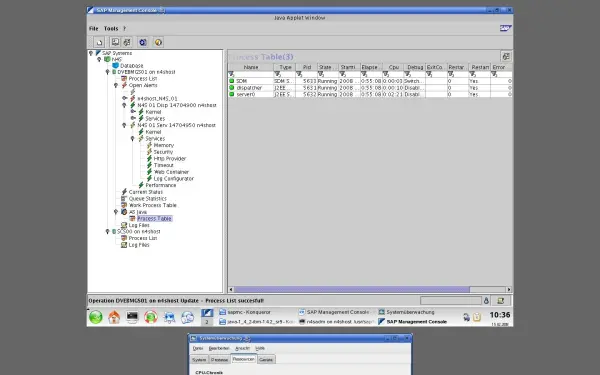
Task: Collapse the SCS00 on n4shost node
Action: (108, 232)
